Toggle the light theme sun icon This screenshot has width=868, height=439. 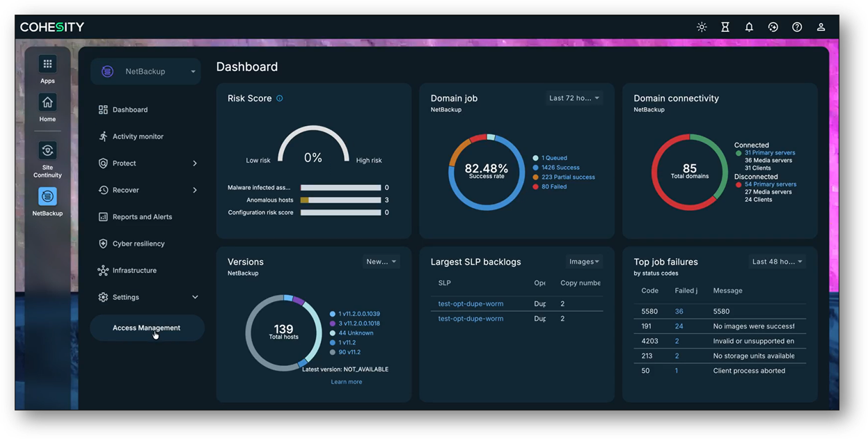tap(702, 27)
